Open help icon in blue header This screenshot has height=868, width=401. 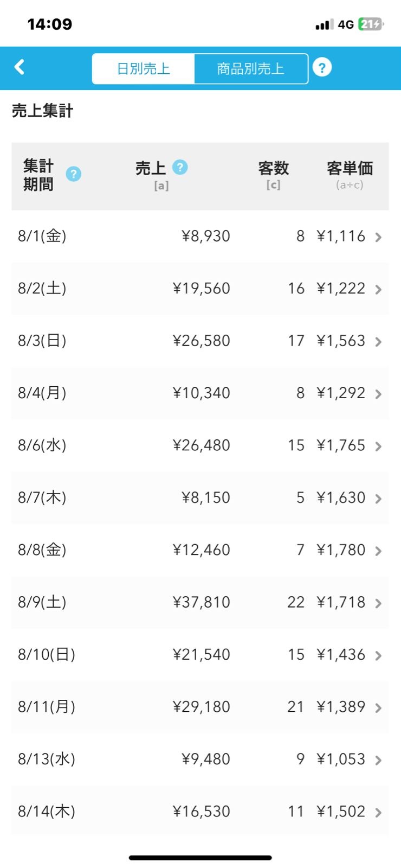[x=322, y=68]
